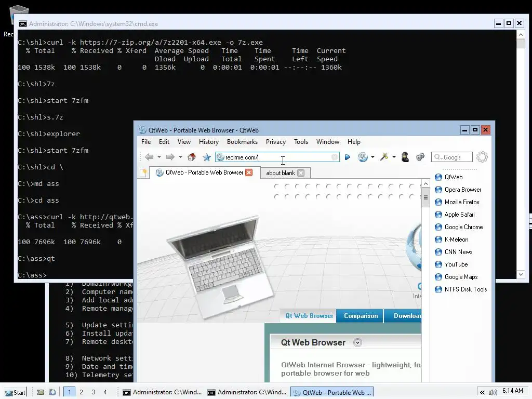Activate second Administrator cmd taskbar button
Image resolution: width=532 pixels, height=399 pixels.
247,392
